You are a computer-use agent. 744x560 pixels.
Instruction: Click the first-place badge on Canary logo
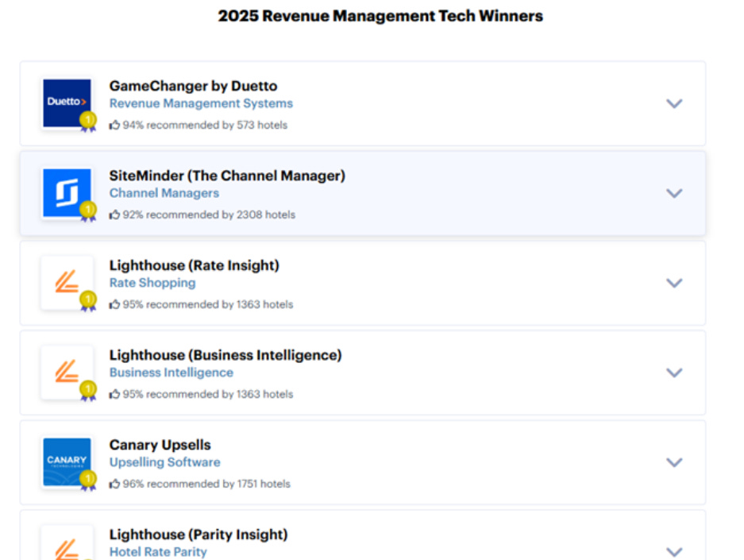[88, 481]
